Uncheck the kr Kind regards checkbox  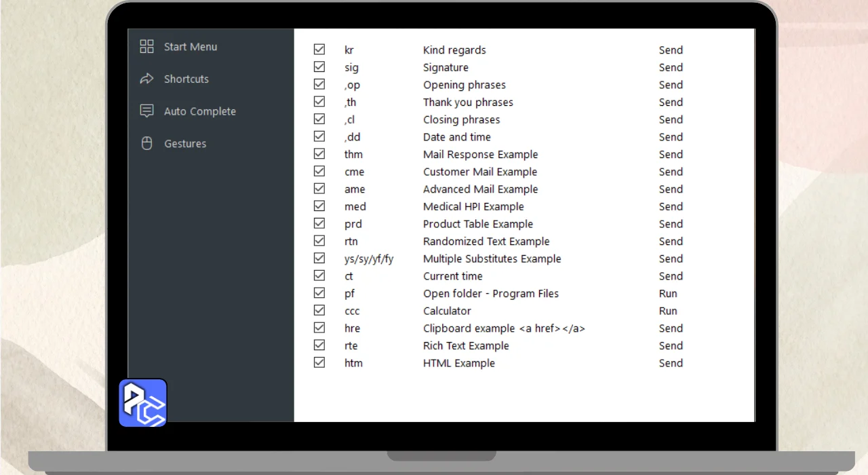(319, 50)
